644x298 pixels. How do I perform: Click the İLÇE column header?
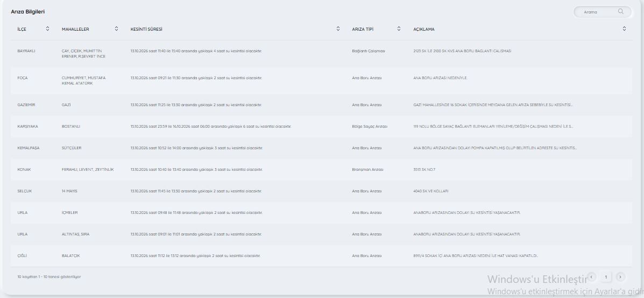(x=22, y=29)
